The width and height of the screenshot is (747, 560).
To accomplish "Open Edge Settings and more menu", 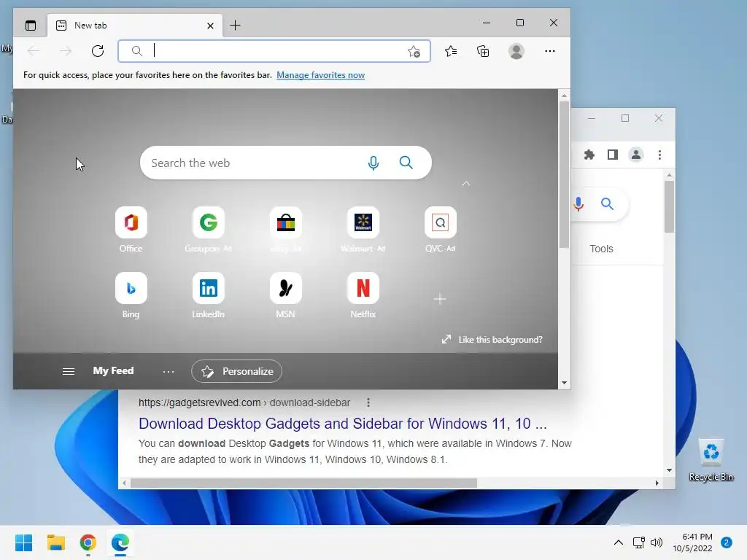I will click(550, 51).
